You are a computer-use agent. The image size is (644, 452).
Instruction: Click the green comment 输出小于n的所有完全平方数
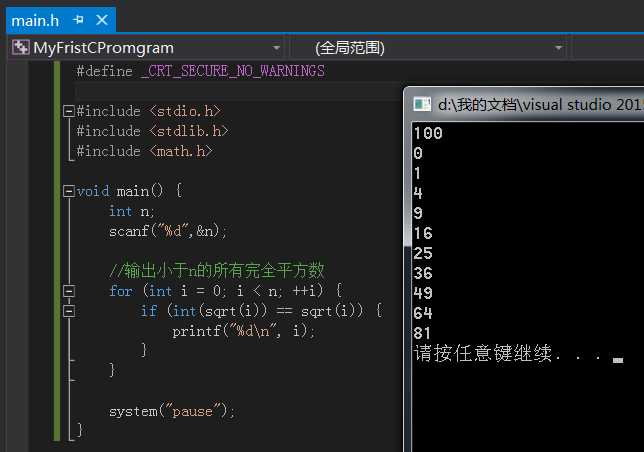point(217,271)
